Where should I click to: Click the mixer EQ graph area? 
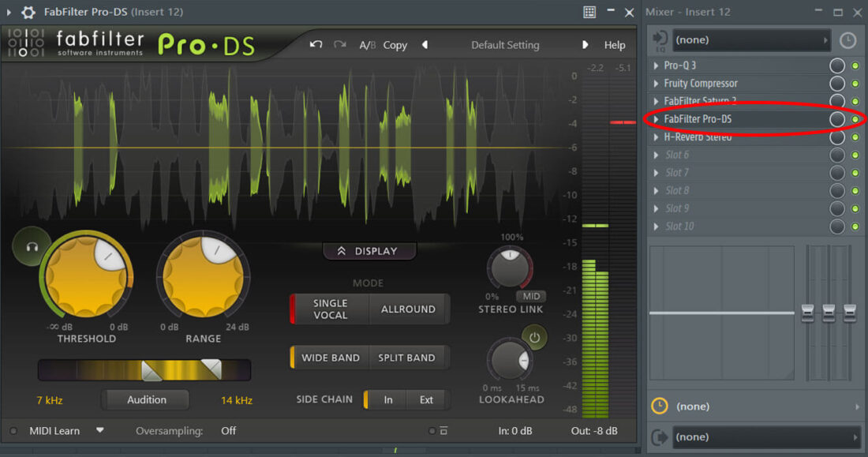(x=722, y=313)
